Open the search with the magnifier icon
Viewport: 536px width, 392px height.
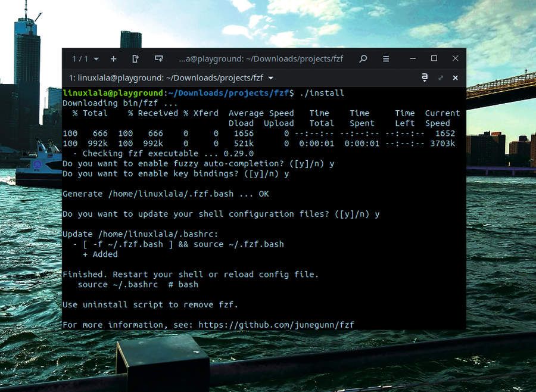[363, 58]
